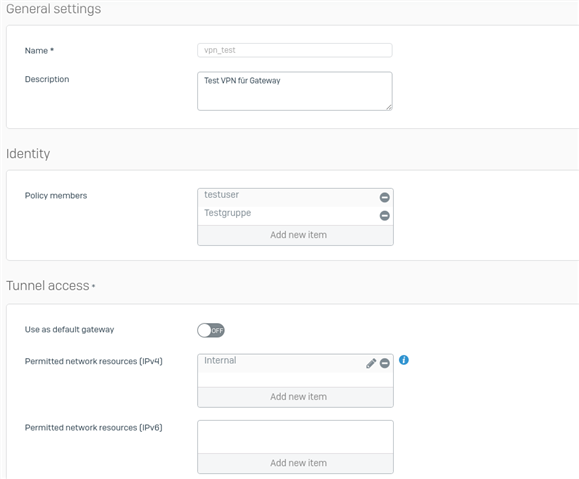Edit the Internal network resource with the pencil icon
This screenshot has width=579, height=479.
click(x=371, y=363)
